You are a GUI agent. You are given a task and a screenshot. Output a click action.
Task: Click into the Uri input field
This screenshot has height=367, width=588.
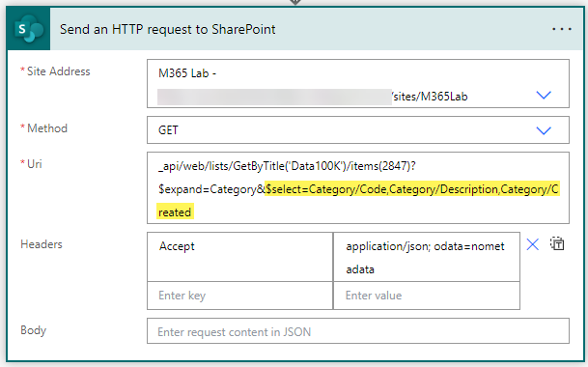(x=358, y=188)
